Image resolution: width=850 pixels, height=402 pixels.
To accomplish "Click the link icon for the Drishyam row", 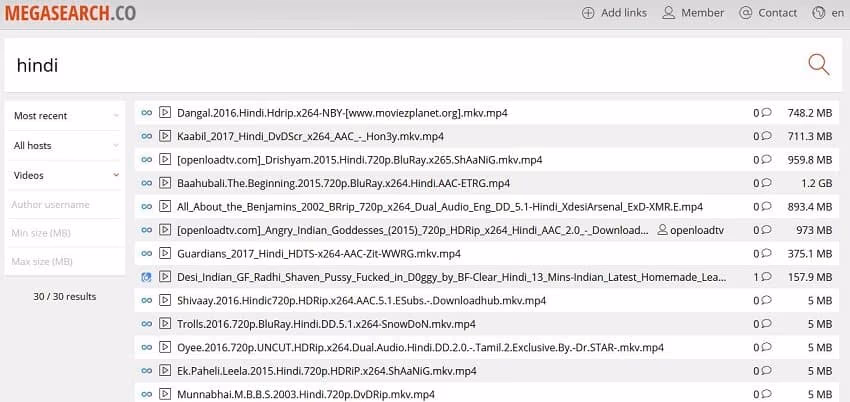I will pyautogui.click(x=146, y=159).
